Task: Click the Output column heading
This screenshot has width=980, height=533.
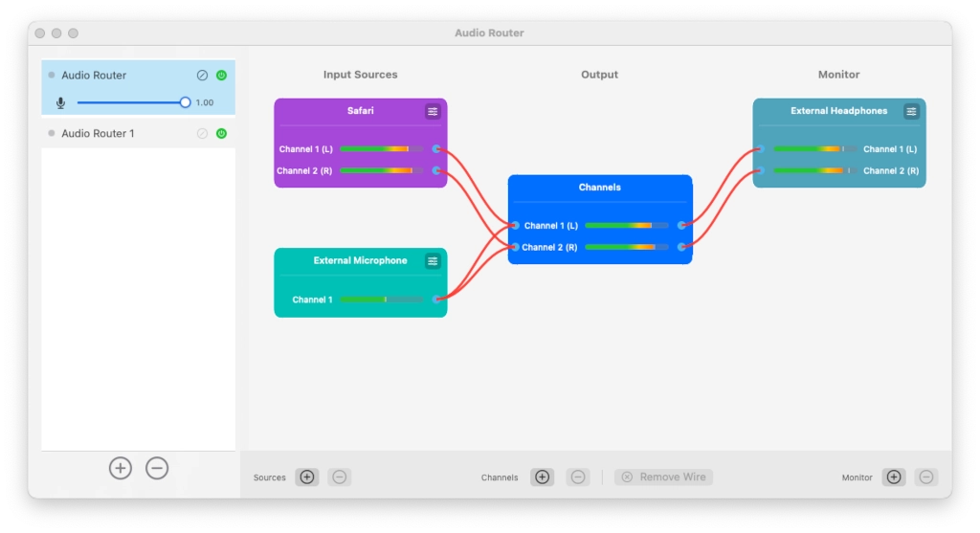Action: tap(599, 75)
